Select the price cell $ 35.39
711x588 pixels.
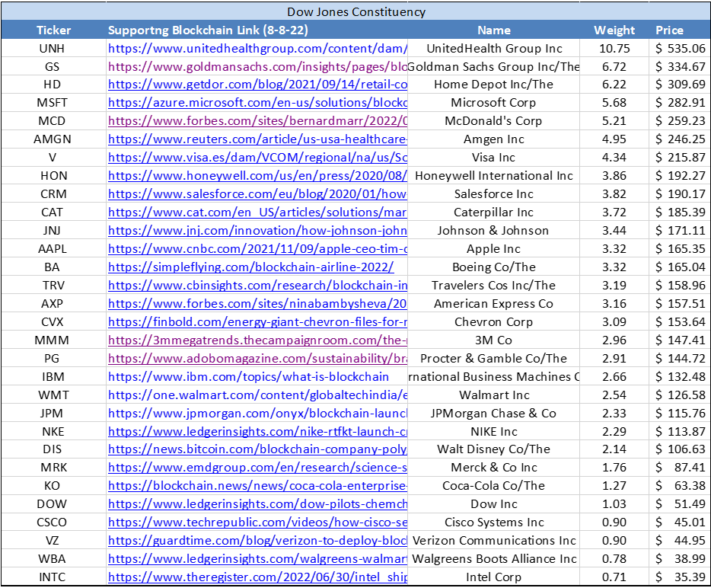(x=680, y=577)
